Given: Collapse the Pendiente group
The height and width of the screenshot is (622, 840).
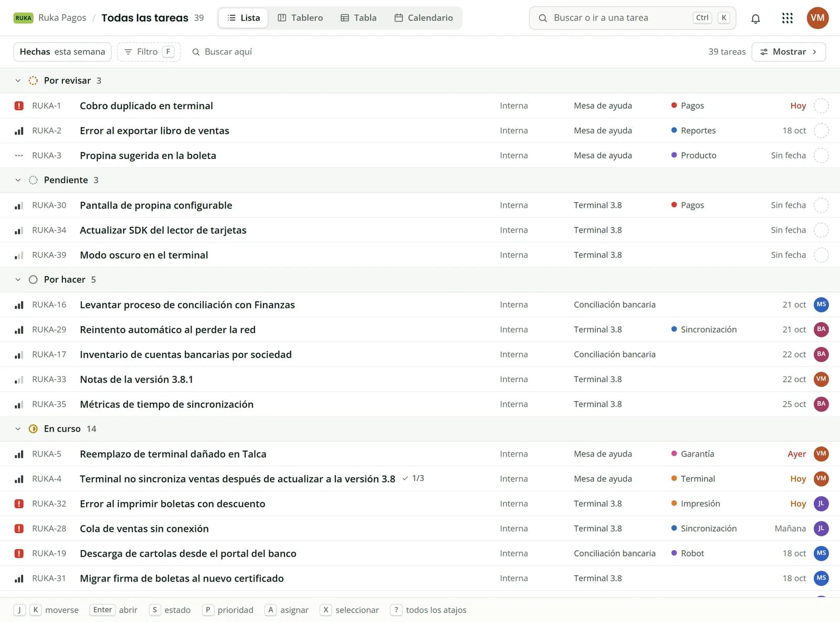Looking at the screenshot, I should 18,180.
